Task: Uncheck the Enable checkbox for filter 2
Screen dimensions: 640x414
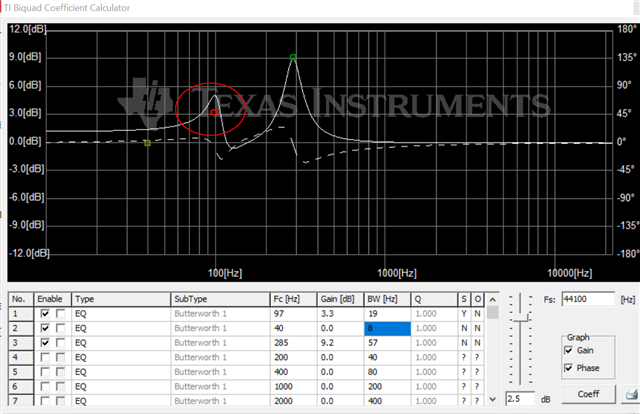Action: click(x=45, y=328)
